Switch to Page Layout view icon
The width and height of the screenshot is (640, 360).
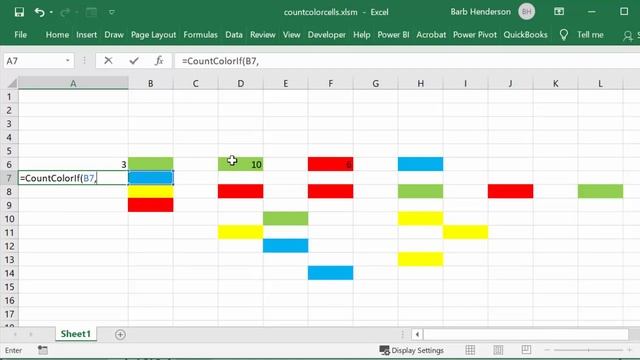click(x=498, y=350)
